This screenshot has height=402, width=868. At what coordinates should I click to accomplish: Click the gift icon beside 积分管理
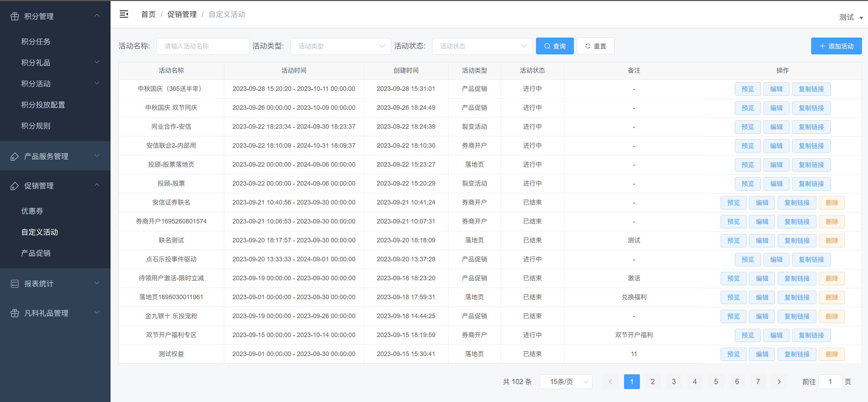click(x=15, y=16)
